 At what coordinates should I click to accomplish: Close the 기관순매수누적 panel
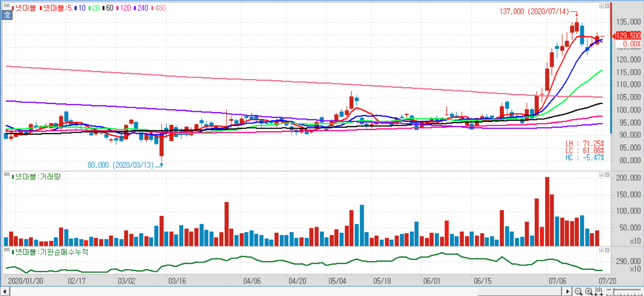point(606,250)
